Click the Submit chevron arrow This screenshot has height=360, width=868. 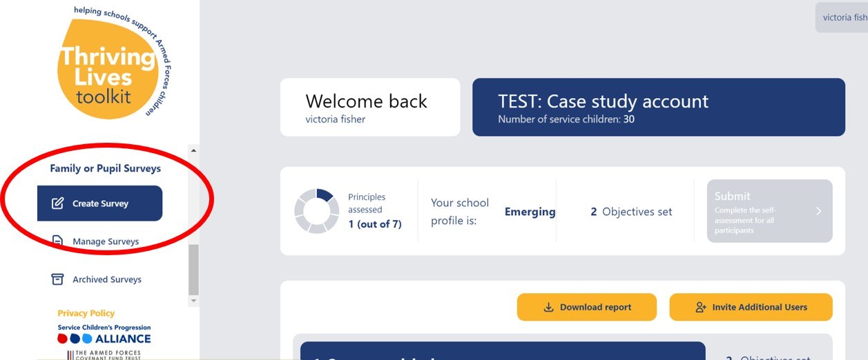[819, 211]
